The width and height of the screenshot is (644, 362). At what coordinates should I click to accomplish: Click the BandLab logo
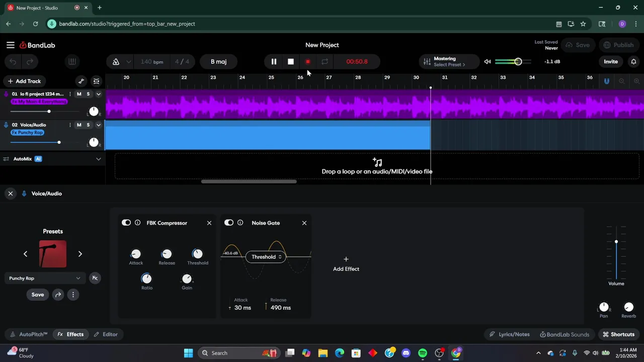coord(37,45)
